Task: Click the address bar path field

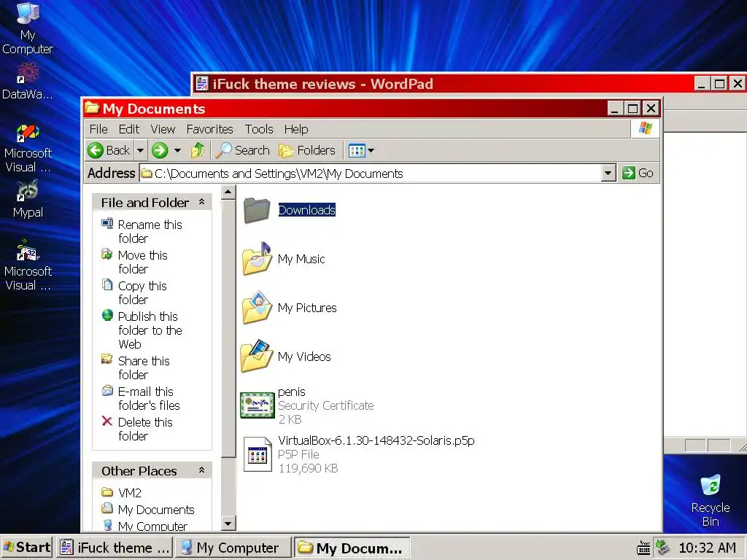Action: 371,174
